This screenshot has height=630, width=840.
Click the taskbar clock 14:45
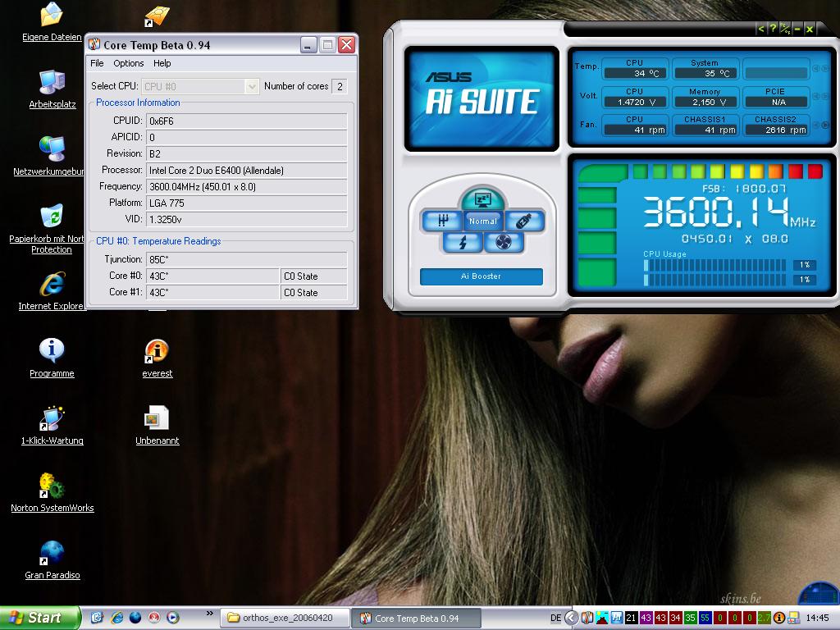[817, 619]
